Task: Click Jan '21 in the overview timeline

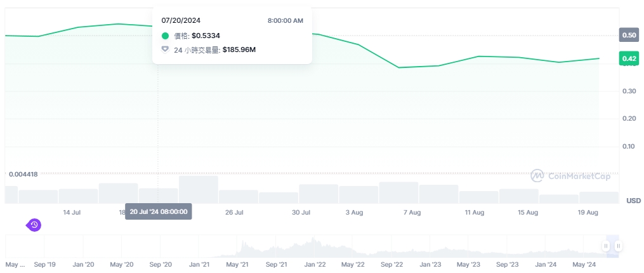Action: (199, 264)
